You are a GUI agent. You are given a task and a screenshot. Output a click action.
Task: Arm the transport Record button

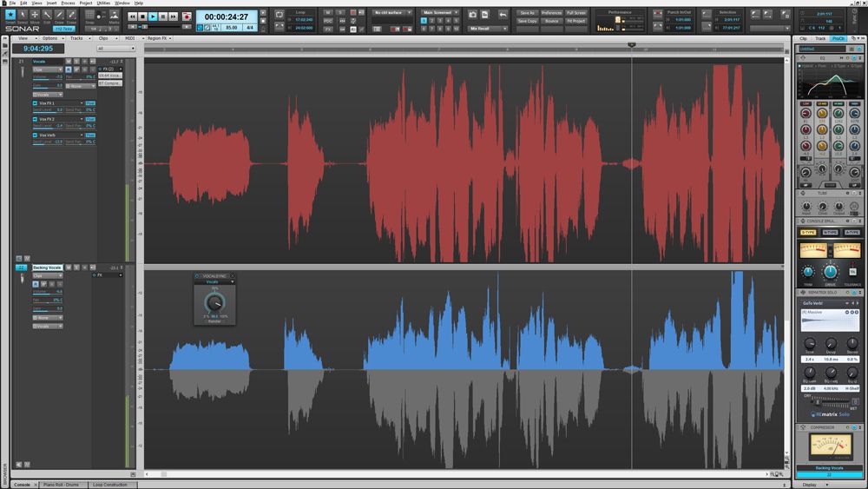[x=187, y=17]
